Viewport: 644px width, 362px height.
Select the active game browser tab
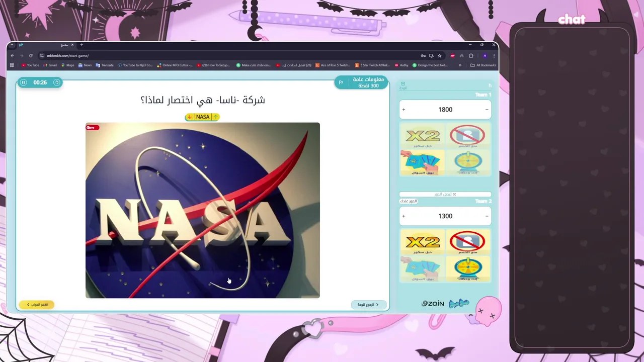coord(46,45)
